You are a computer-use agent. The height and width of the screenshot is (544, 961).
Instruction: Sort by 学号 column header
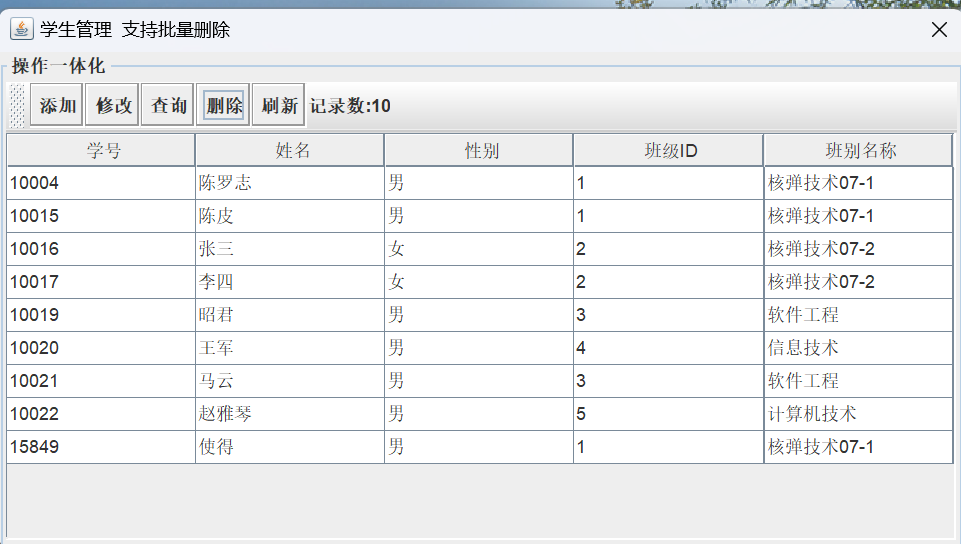[x=101, y=151]
